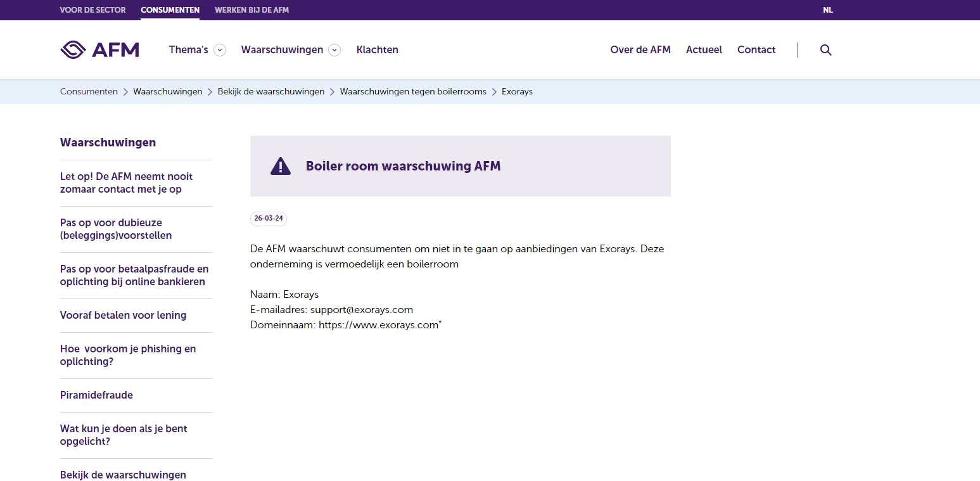Open the Thema's menu
Screen dimensions: 980x481
[188, 49]
